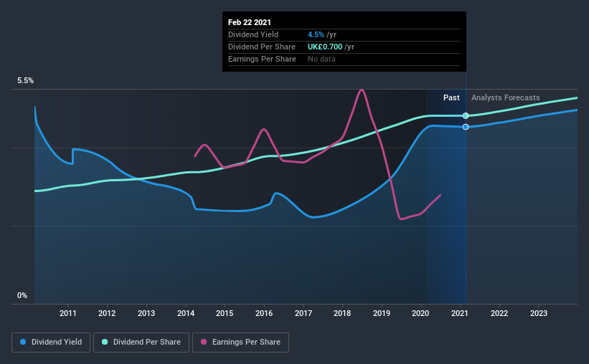Toggle the Dividend Per Share legend button
The width and height of the screenshot is (589, 364).
click(x=141, y=343)
